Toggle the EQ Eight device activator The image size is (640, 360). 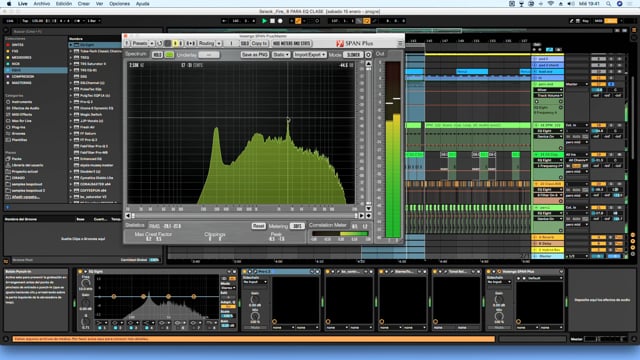tap(80, 271)
